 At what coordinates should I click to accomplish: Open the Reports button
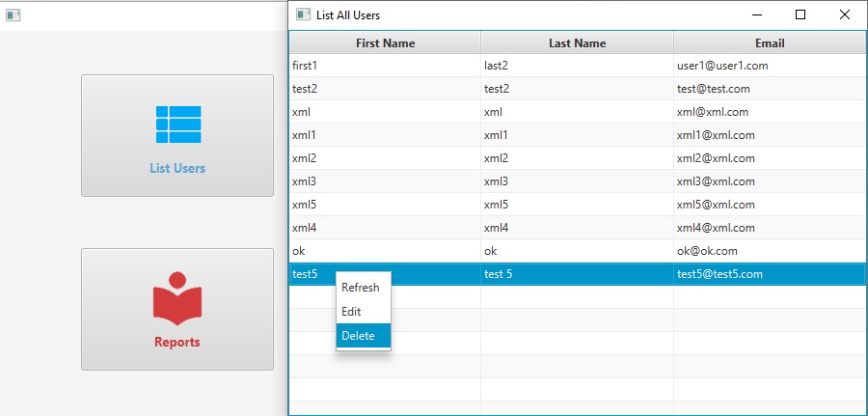177,309
